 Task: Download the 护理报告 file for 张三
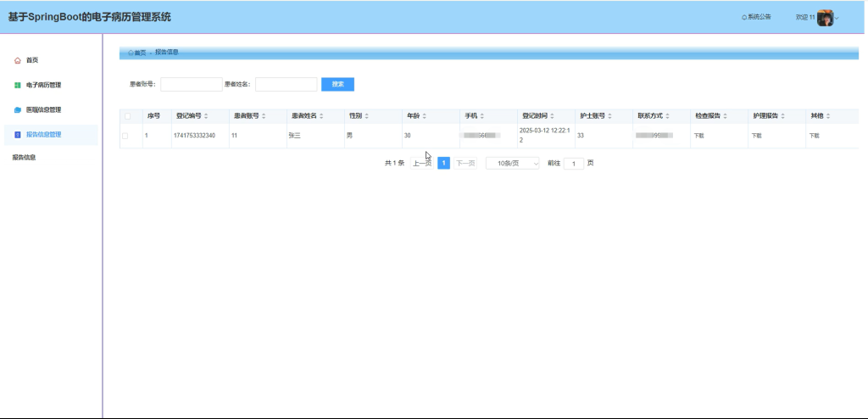[x=756, y=136]
